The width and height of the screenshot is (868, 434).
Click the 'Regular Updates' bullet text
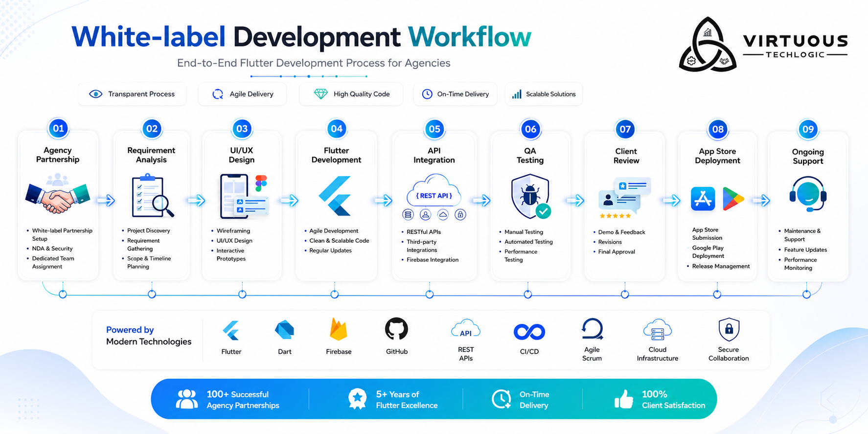[330, 250]
